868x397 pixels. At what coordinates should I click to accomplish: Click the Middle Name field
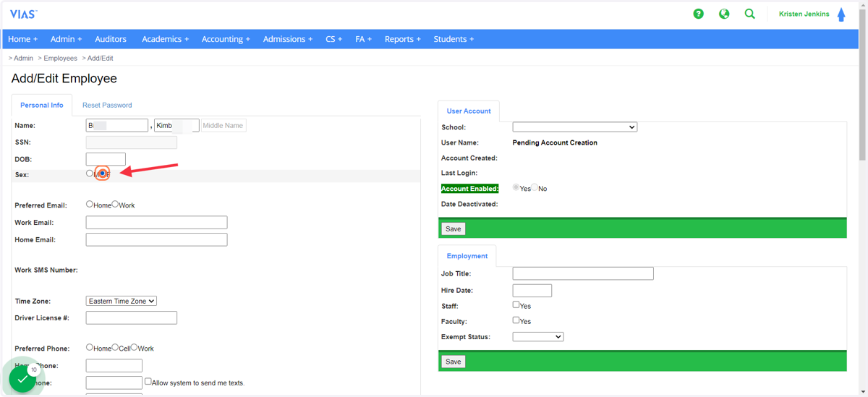coord(224,125)
